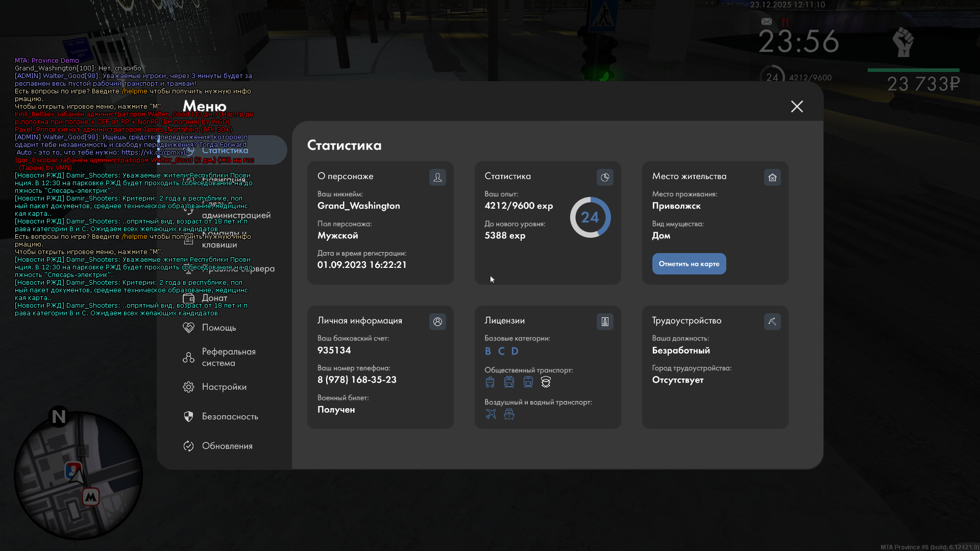Viewport: 980px width, 551px height.
Task: Click the pickaxe icon in Трудоустройство card
Action: point(772,321)
